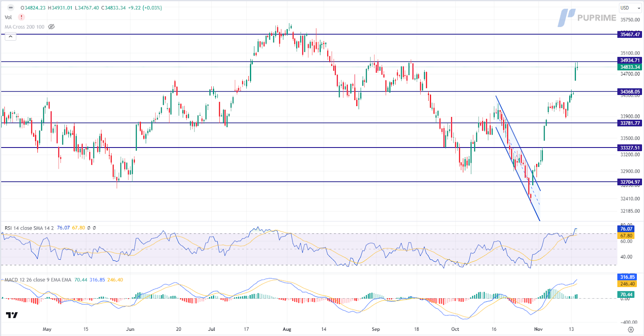Screen dimensions: 644x336
Task: Click the 40.00 RSI scale label
Action: (626, 257)
